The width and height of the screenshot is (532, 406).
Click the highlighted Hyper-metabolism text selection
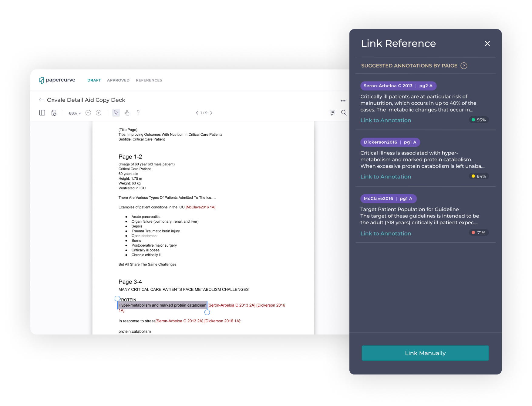(x=162, y=305)
